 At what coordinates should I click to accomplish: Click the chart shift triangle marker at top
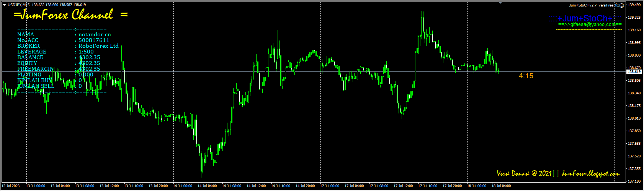pyautogui.click(x=500, y=3)
